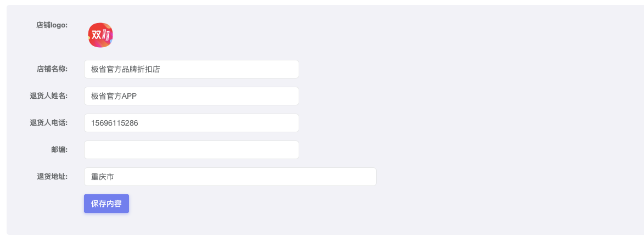
Task: Click the 邮编 label
Action: pyautogui.click(x=59, y=150)
